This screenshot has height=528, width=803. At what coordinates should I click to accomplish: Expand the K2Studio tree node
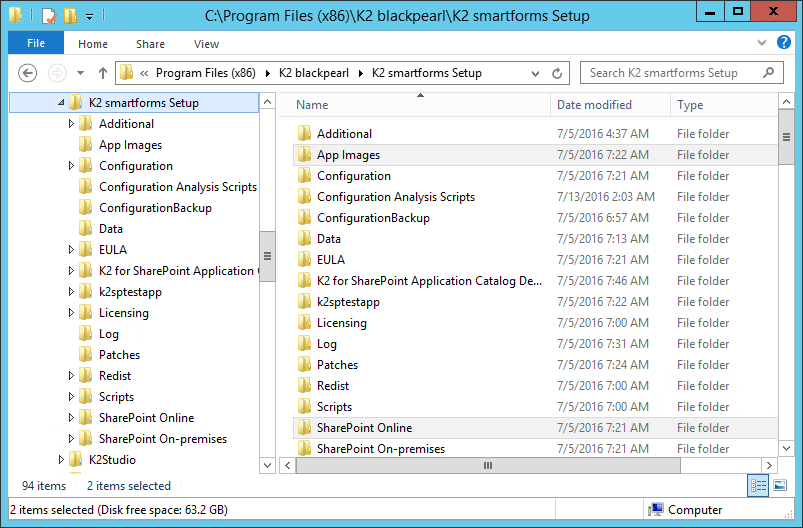coord(61,459)
